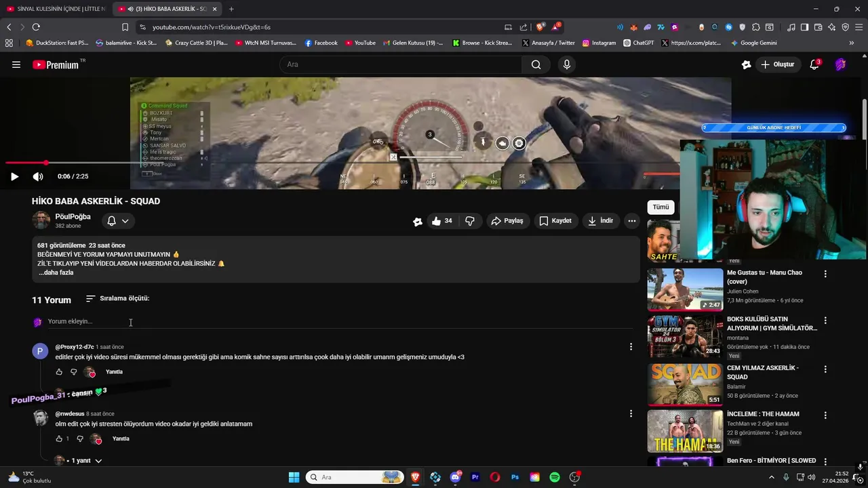Open CEM YILMAZ ASKERLİK - SQUAD thumbnail
Viewport: 868px width, 488px height.
(685, 385)
